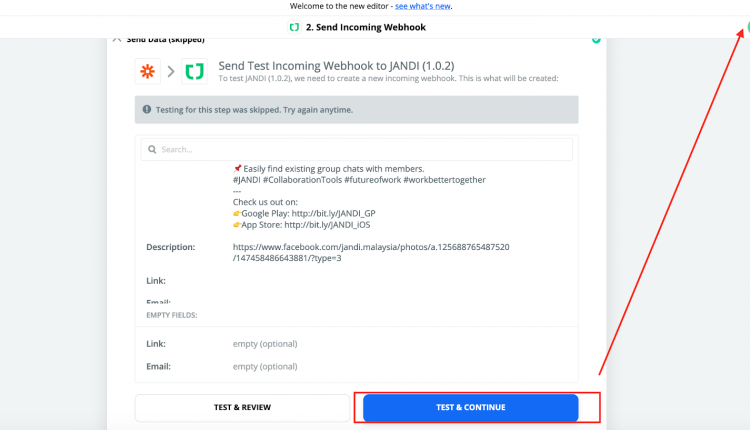Image resolution: width=750 pixels, height=430 pixels.
Task: Select the empty Email value under Empty Fields
Action: (x=265, y=366)
